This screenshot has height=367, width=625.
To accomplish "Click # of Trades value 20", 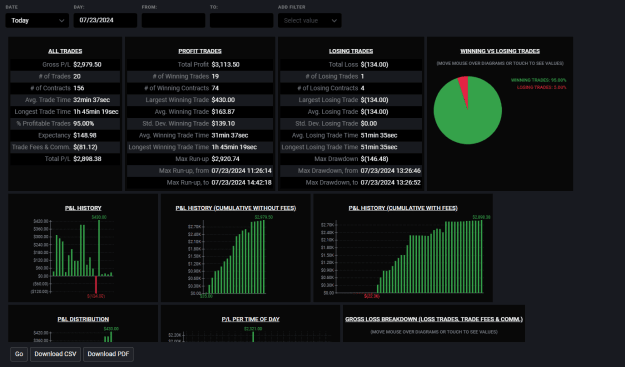I will (x=77, y=76).
